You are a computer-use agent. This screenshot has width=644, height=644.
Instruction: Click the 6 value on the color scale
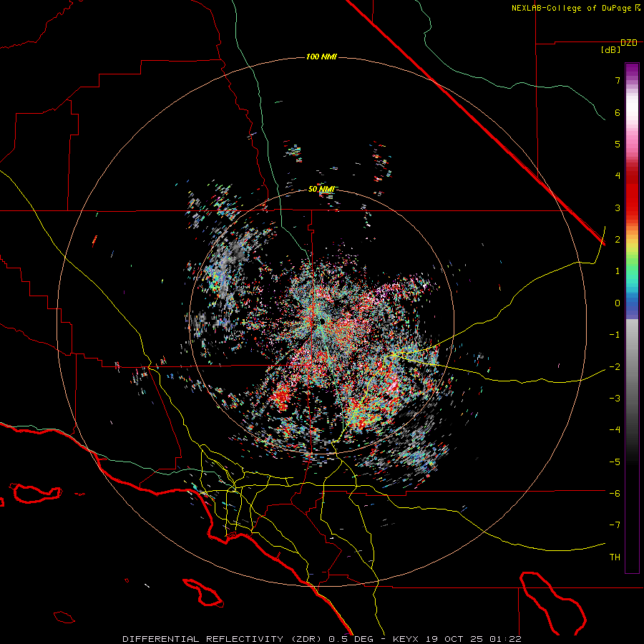click(x=618, y=112)
